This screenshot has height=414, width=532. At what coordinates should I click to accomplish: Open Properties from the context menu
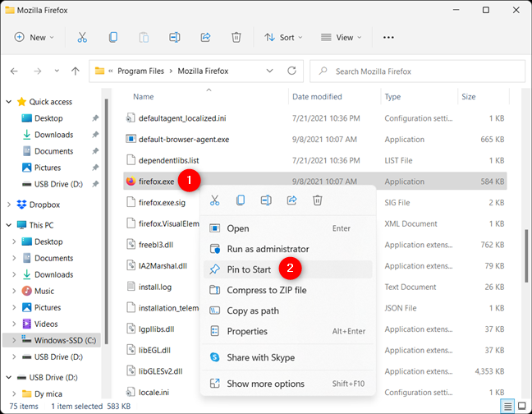287,331
